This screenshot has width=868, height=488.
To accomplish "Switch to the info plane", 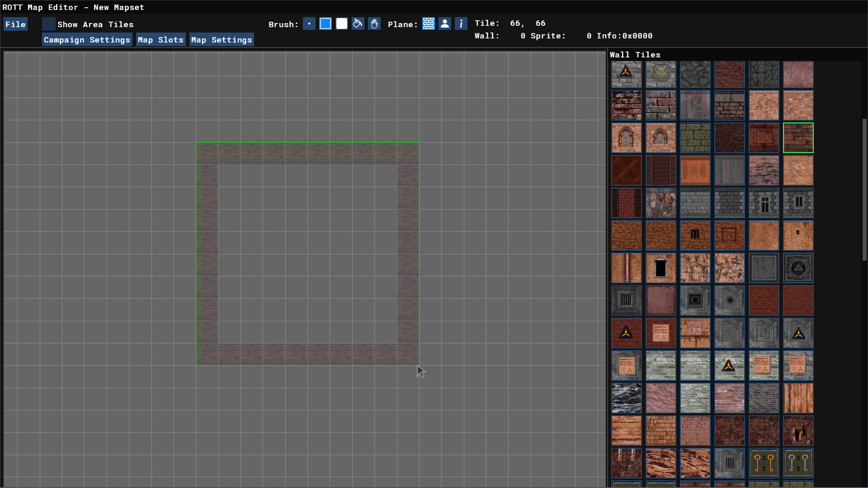I will 461,24.
